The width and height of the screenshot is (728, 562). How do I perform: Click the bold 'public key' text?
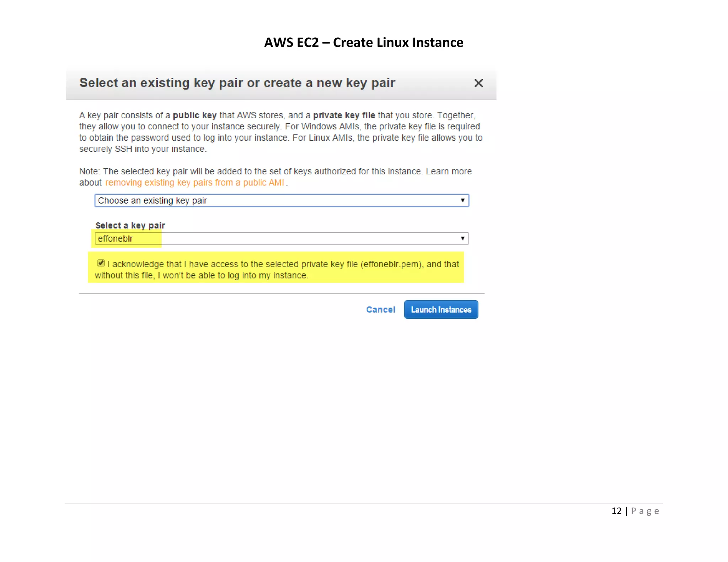tap(194, 115)
